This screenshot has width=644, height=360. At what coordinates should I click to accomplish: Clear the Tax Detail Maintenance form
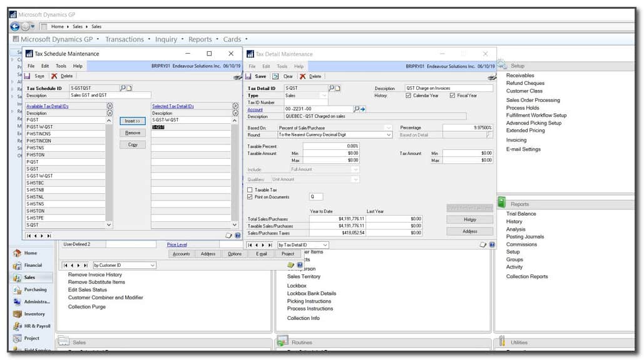pyautogui.click(x=287, y=76)
